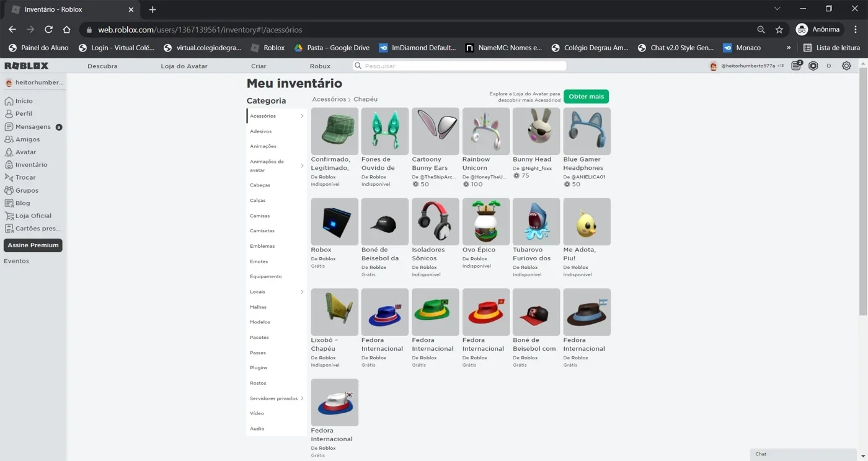This screenshot has height=461, width=868.
Task: Focus the Pesquisar search field
Action: click(459, 66)
